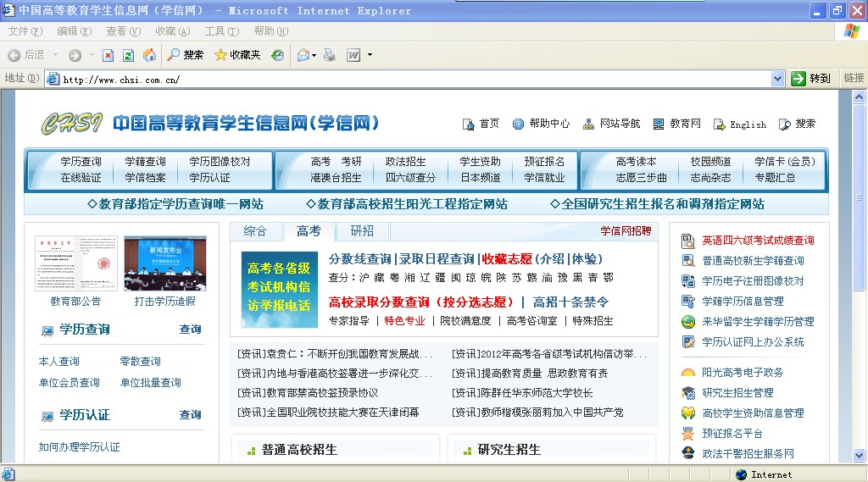
Task: Click news item 教育部禁高校签预录协议
Action: click(x=308, y=393)
